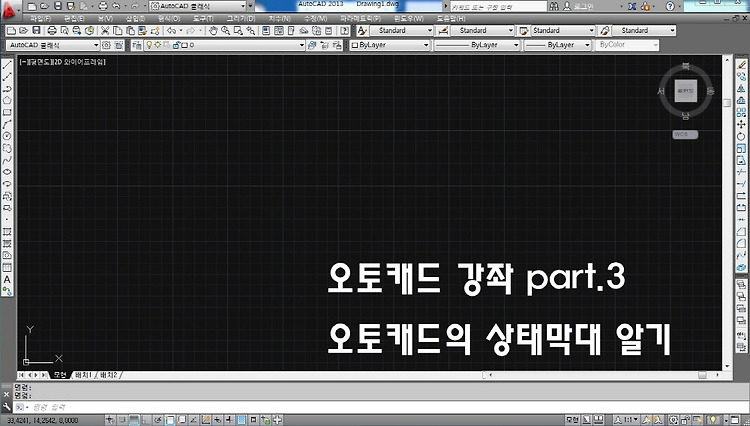
Task: Switch to 배치2 layout tab
Action: 109,375
